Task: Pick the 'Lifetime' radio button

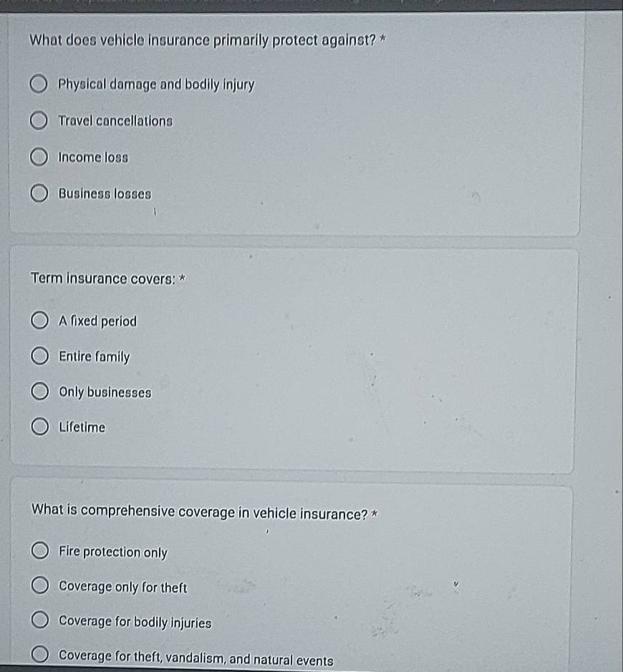Action: pyautogui.click(x=40, y=427)
